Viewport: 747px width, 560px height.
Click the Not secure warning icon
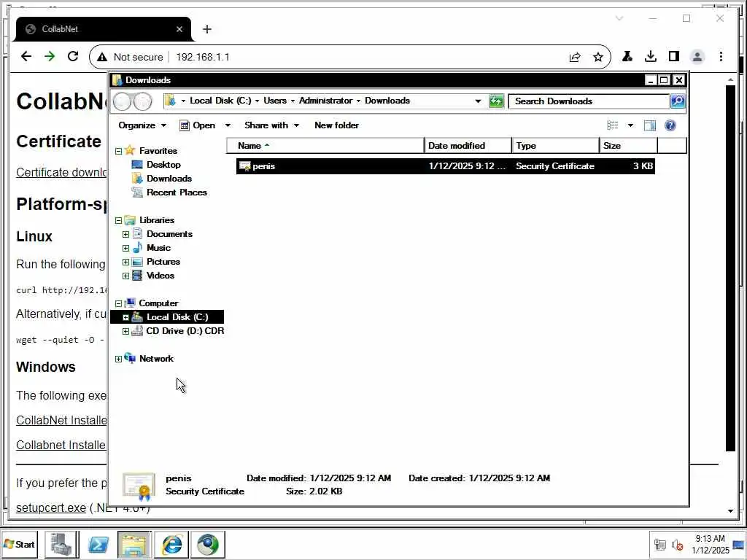click(102, 57)
